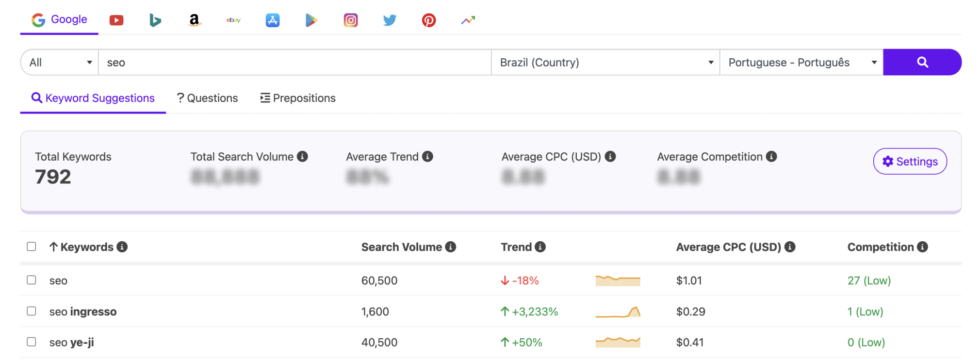Sort table by the Trend column

pyautogui.click(x=516, y=247)
